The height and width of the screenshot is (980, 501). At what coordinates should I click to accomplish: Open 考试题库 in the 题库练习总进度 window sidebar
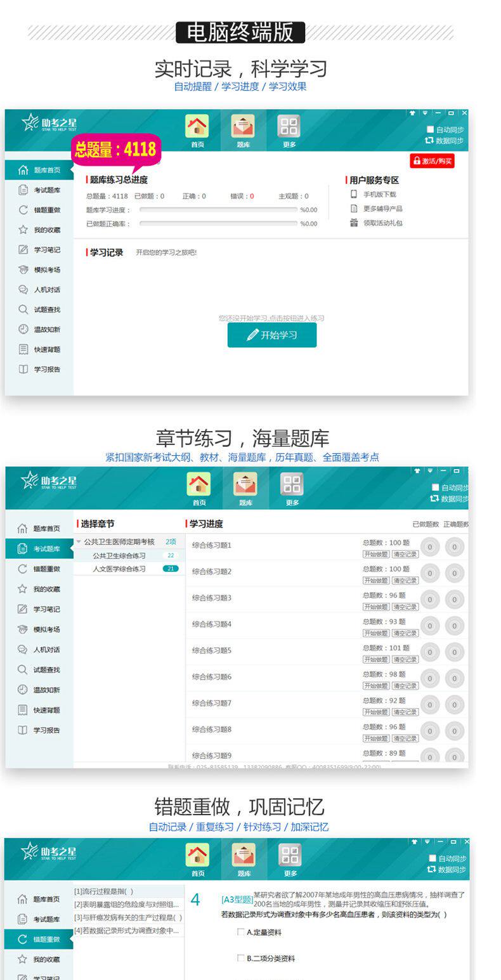39,190
